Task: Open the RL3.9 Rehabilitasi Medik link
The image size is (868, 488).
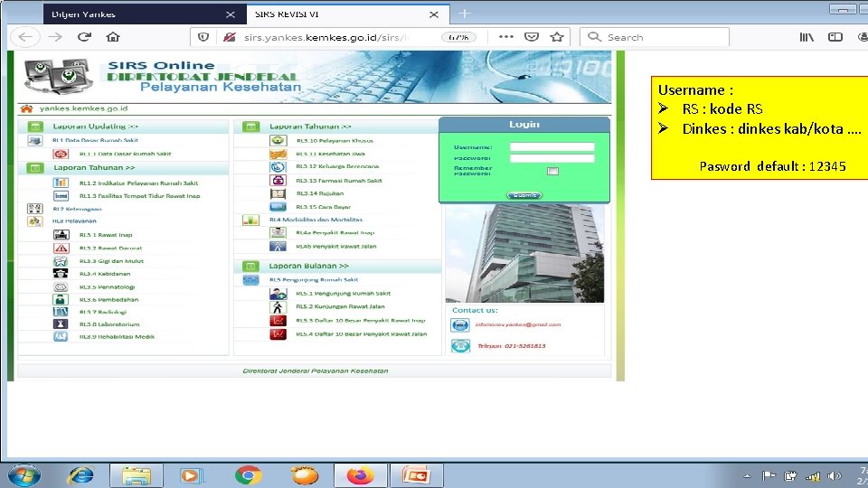Action: (117, 336)
